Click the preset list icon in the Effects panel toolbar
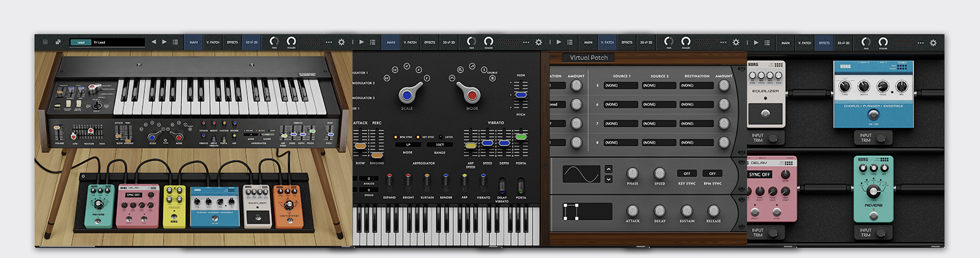This screenshot has height=258, width=980. pos(767,42)
